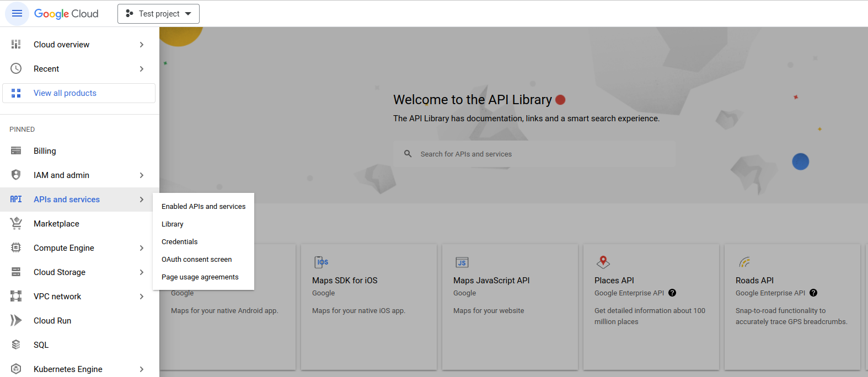Select OAuth consent screen from submenu

(203, 259)
